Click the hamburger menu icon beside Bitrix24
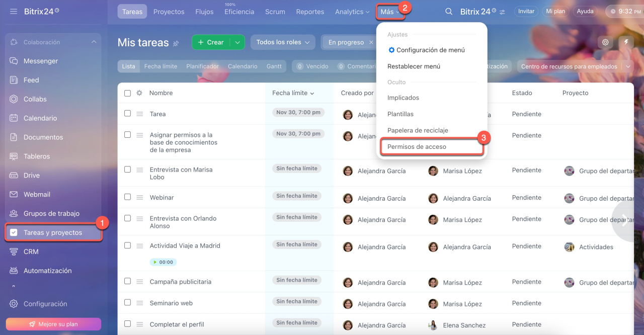The image size is (644, 335). pyautogui.click(x=14, y=11)
